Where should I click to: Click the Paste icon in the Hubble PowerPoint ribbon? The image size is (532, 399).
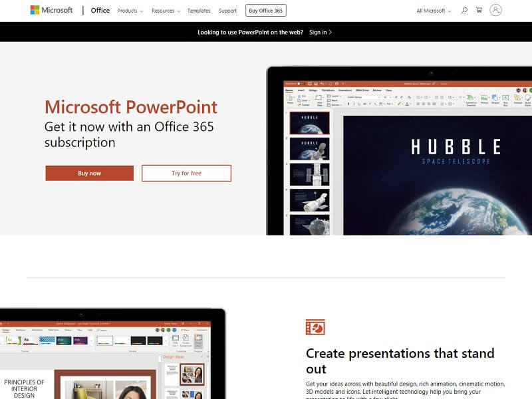pos(290,99)
